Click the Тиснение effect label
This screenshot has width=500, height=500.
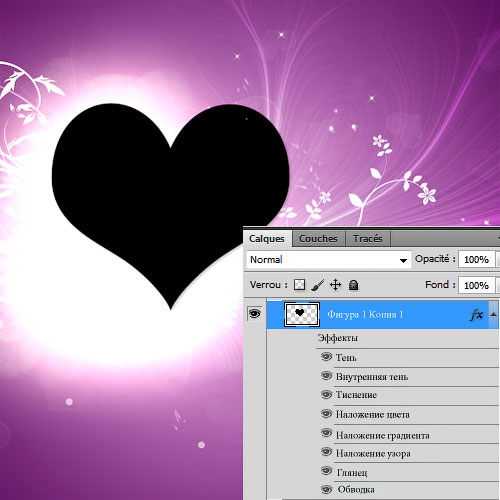coord(356,395)
